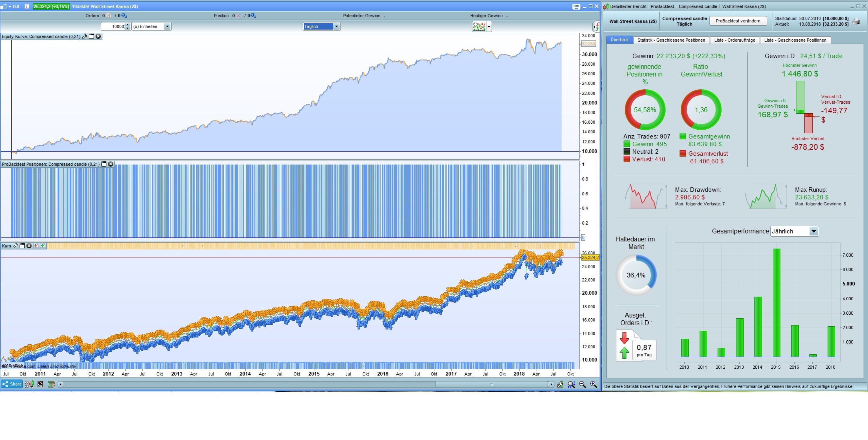Click the print icon in report panel
The image size is (868, 440).
click(x=856, y=22)
